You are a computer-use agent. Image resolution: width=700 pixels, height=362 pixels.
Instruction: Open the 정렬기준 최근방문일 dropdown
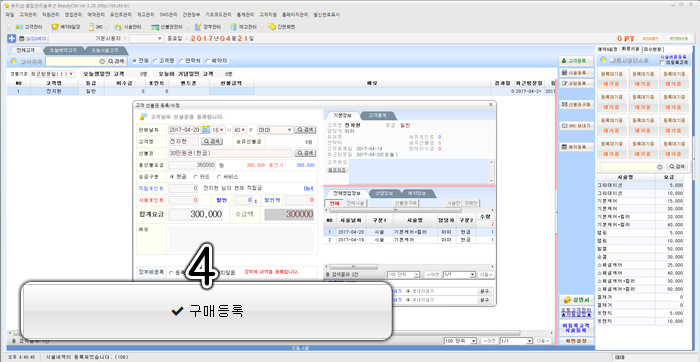click(x=52, y=74)
